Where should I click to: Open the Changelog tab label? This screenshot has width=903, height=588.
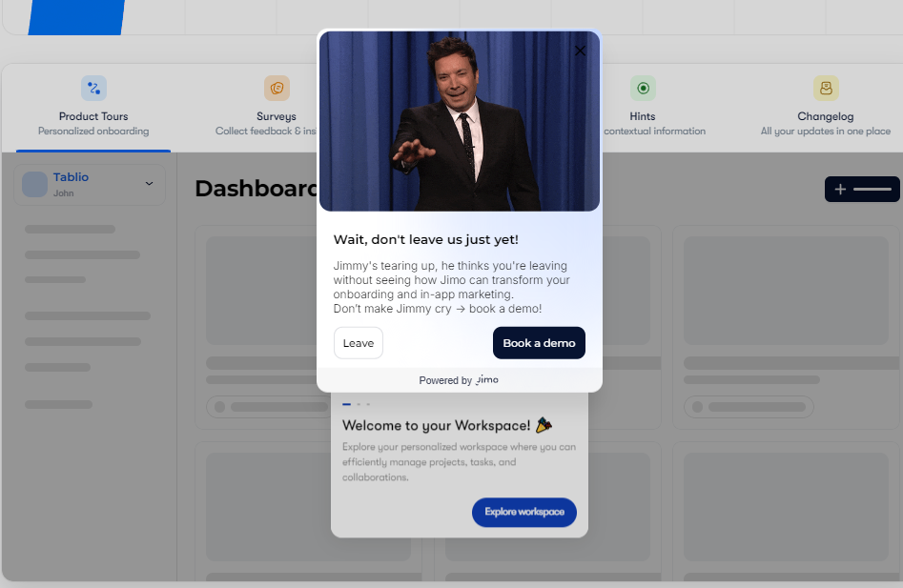825,116
